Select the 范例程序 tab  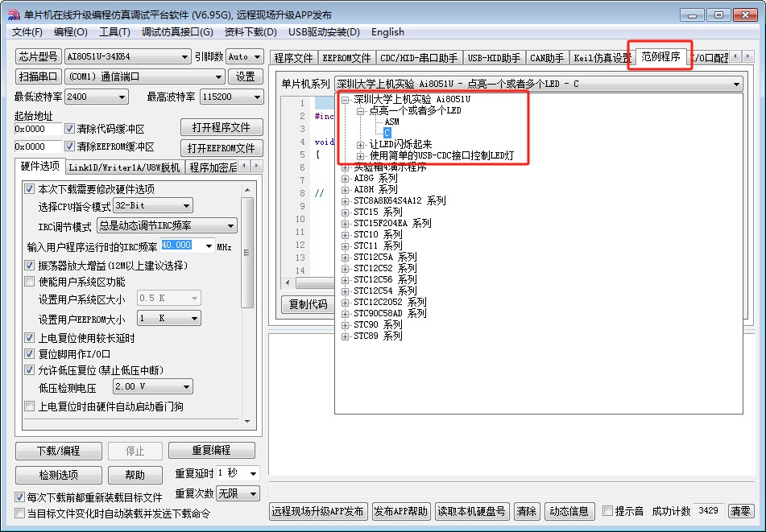point(660,56)
